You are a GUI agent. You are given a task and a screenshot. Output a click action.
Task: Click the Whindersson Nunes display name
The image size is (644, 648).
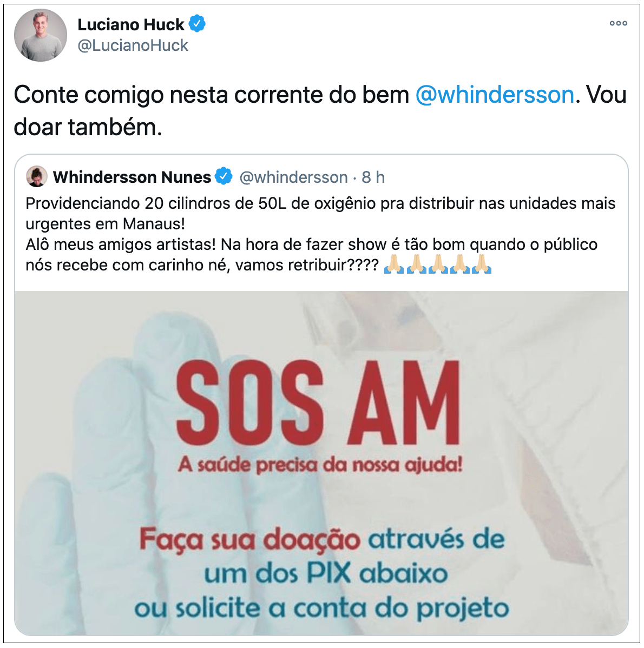click(x=132, y=177)
